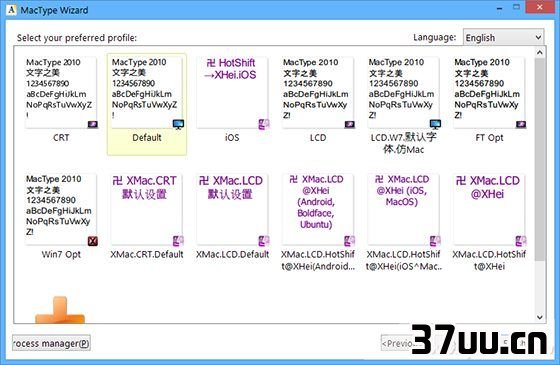The image size is (560, 365).
Task: Click the iOS profile label
Action: (x=232, y=138)
